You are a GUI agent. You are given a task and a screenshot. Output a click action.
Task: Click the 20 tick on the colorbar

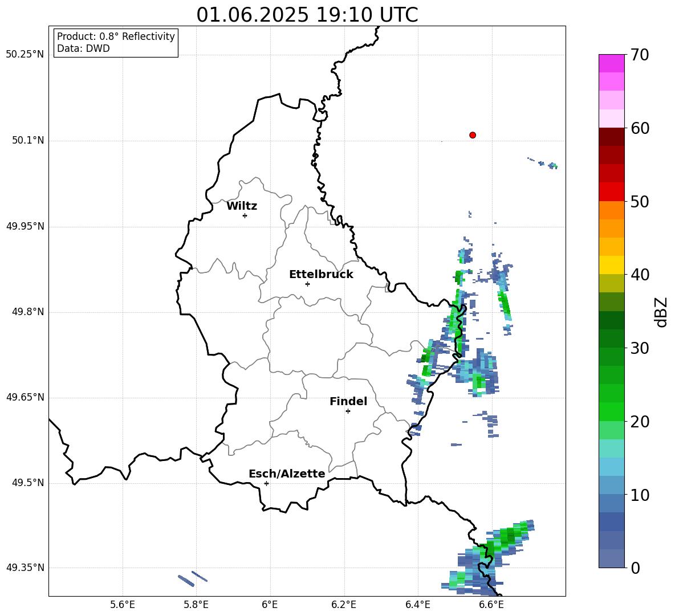(639, 422)
